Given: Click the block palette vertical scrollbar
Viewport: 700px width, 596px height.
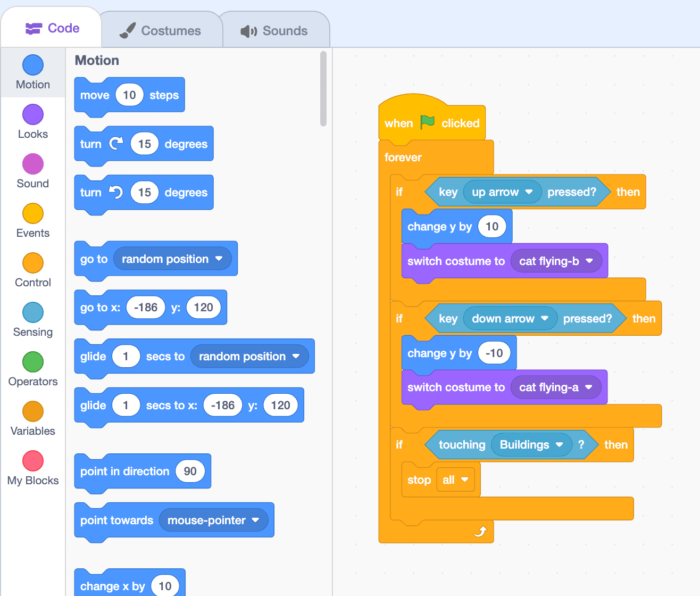Looking at the screenshot, I should (x=323, y=89).
